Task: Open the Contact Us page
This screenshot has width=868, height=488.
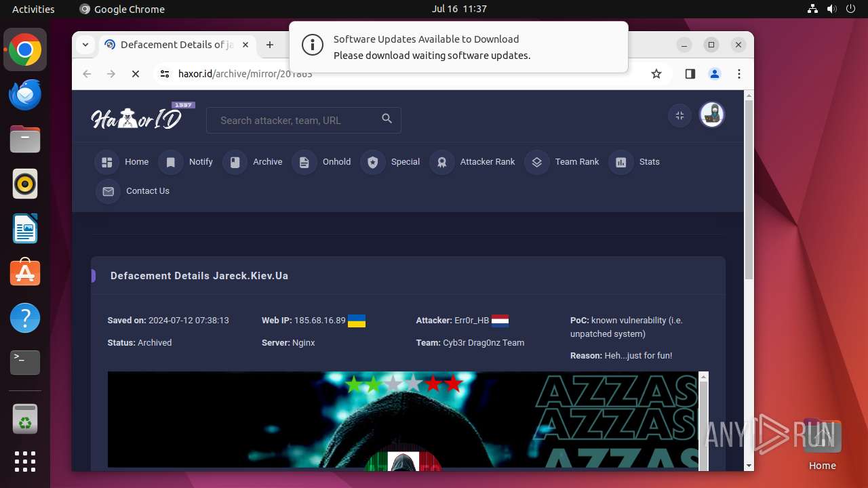Action: [148, 191]
